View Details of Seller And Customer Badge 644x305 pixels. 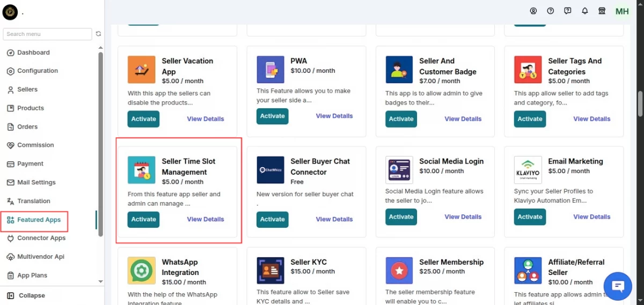click(463, 119)
